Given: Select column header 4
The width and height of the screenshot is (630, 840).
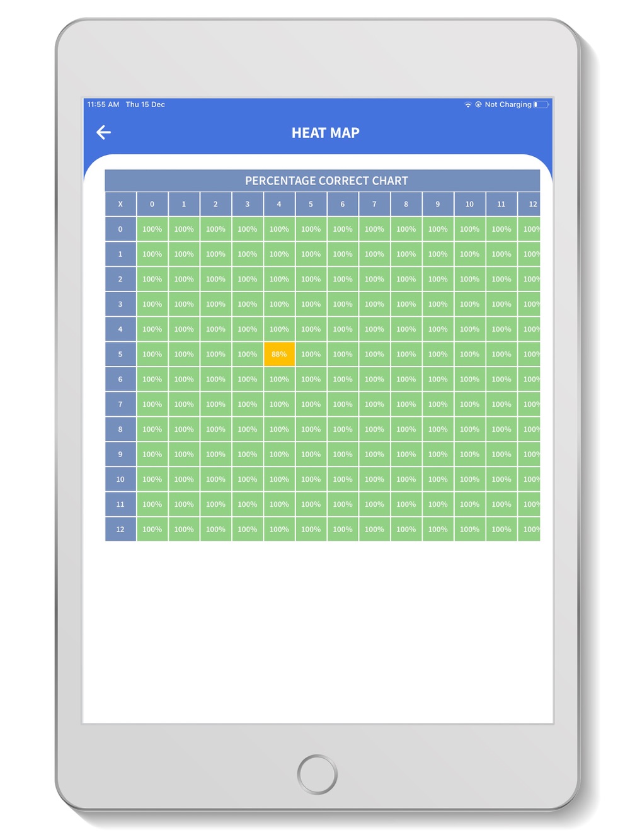Looking at the screenshot, I should tap(279, 204).
